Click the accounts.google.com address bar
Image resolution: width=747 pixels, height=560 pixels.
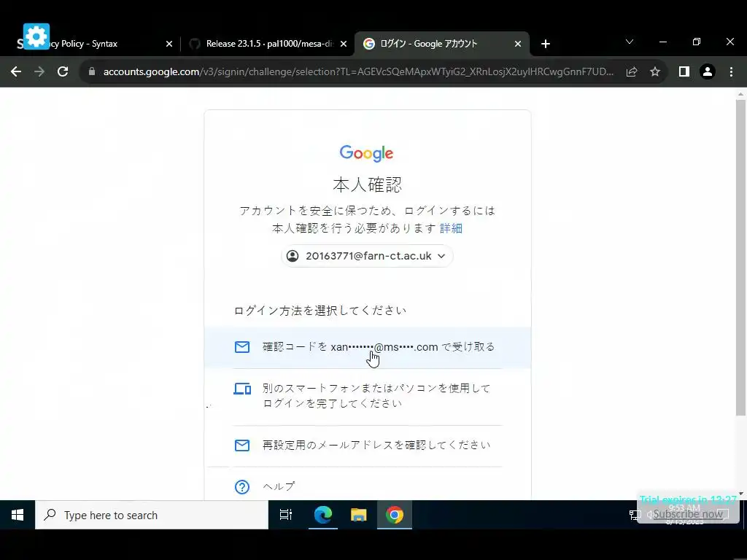357,71
